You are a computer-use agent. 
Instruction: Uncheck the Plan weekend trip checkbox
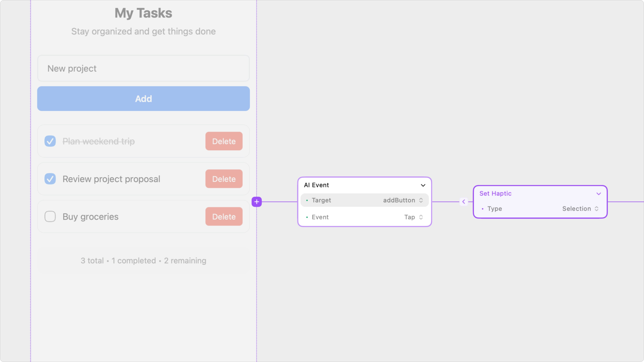coord(50,141)
